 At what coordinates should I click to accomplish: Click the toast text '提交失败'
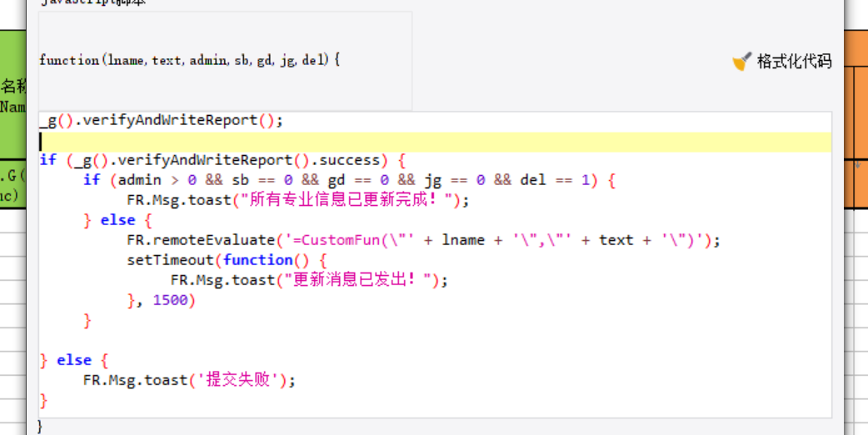[x=238, y=381]
